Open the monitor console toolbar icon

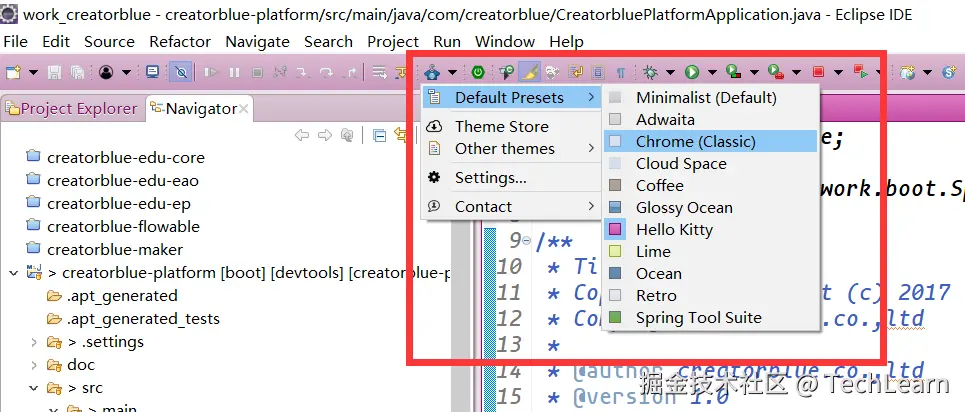153,73
